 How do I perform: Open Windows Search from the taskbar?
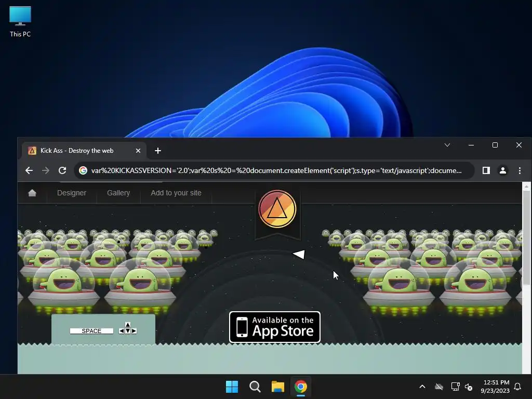click(x=255, y=387)
